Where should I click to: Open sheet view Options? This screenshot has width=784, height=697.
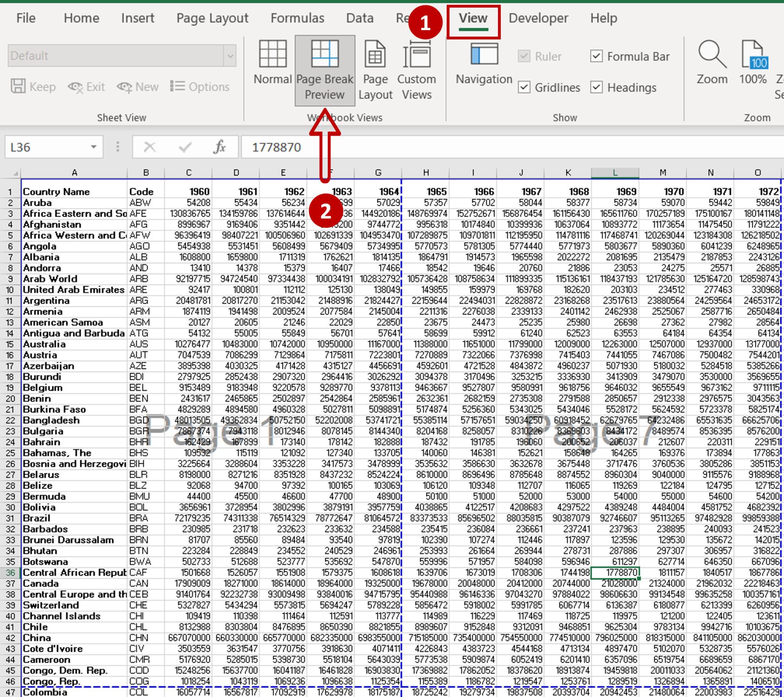click(x=201, y=86)
